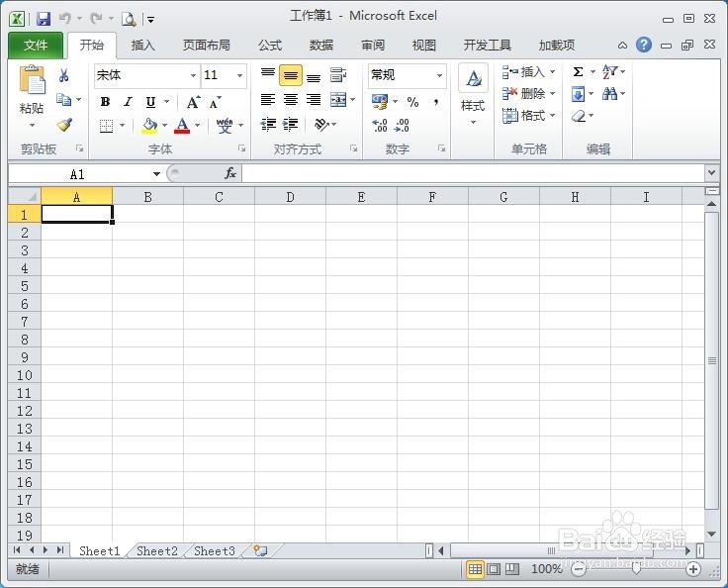Minimize the ribbon with the caret
This screenshot has width=728, height=588.
(x=622, y=46)
